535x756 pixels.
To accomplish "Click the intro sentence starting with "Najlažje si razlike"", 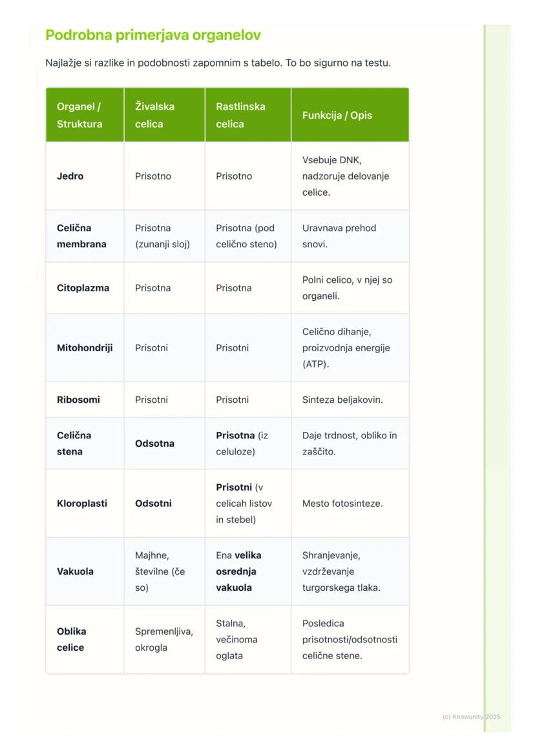I will coord(218,63).
